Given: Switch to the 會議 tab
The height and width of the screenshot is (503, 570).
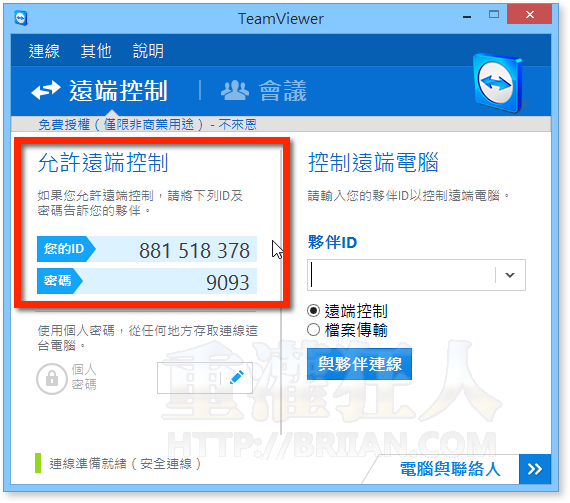Looking at the screenshot, I should (x=264, y=91).
